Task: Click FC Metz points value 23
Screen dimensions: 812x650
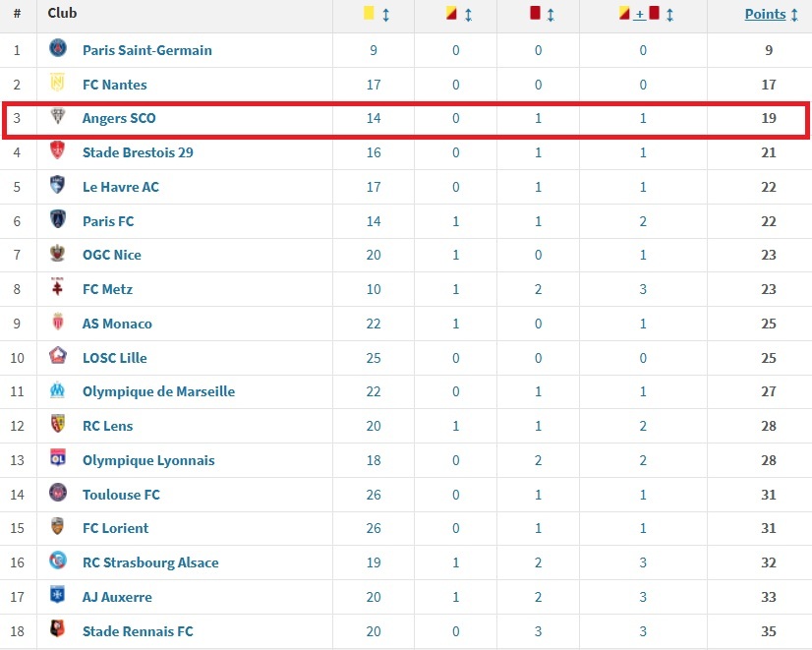Action: click(769, 289)
